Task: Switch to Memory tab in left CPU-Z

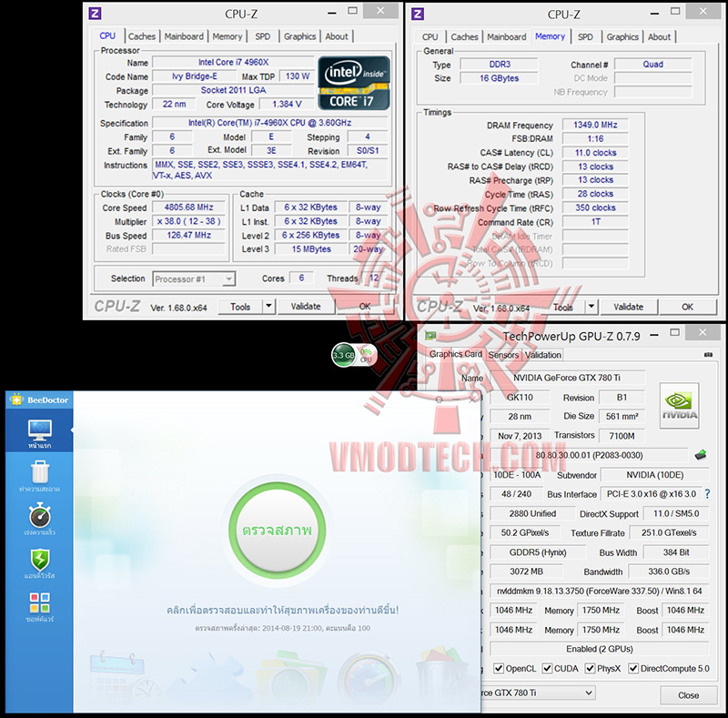Action: [x=227, y=36]
